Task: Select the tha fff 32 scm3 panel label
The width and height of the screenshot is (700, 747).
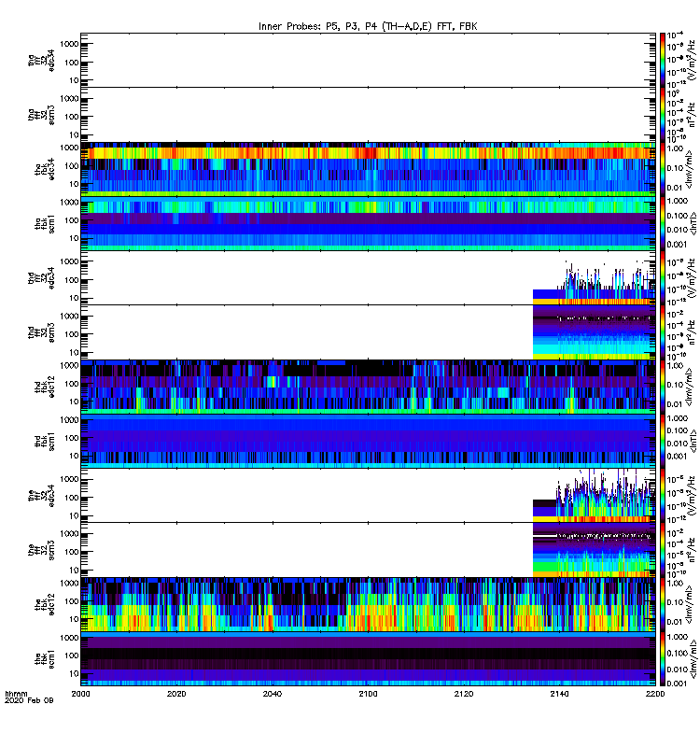Action: pos(41,115)
